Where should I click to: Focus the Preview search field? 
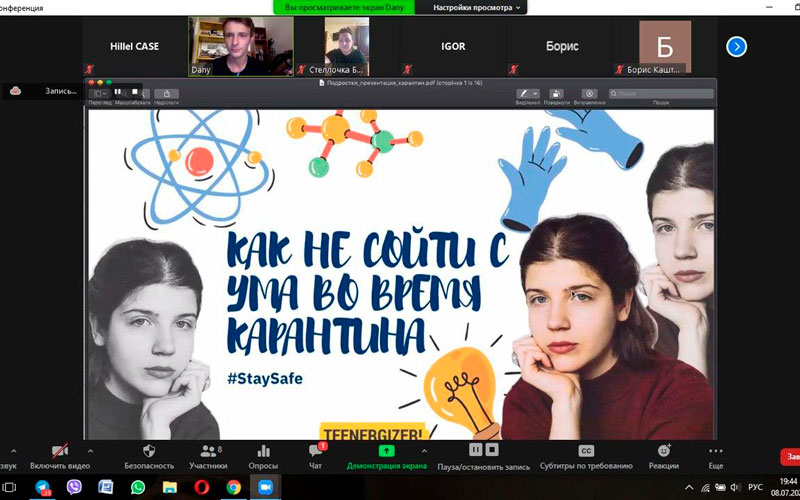point(661,94)
